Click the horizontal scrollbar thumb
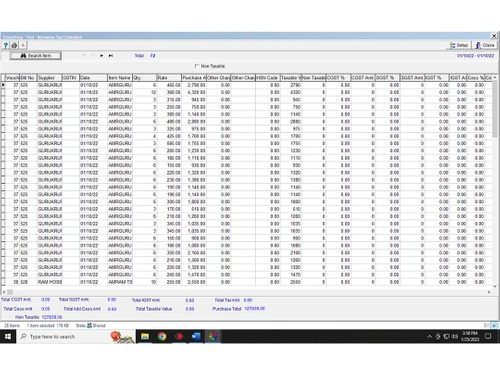Screen dimensions: 500x375 [x=10, y=292]
